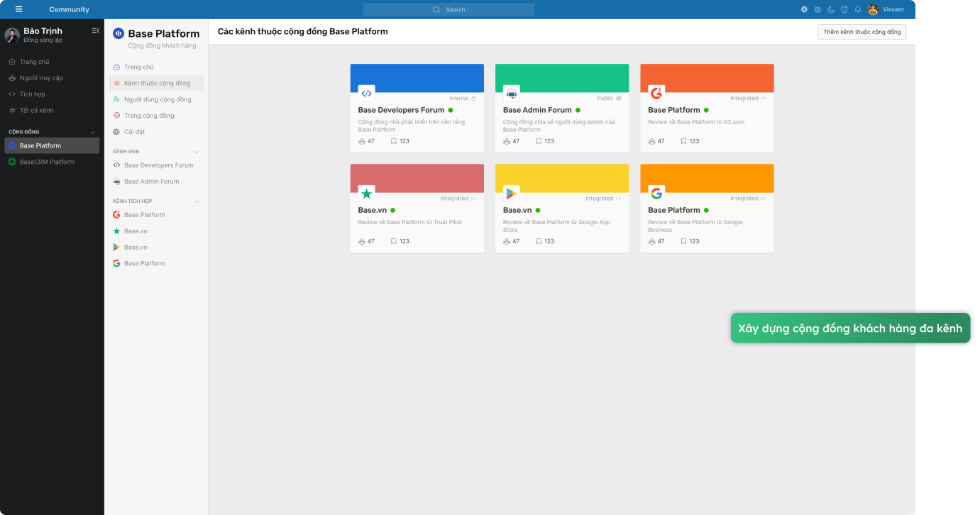
Task: Click the Integrated label on the G2.com card
Action: 748,99
